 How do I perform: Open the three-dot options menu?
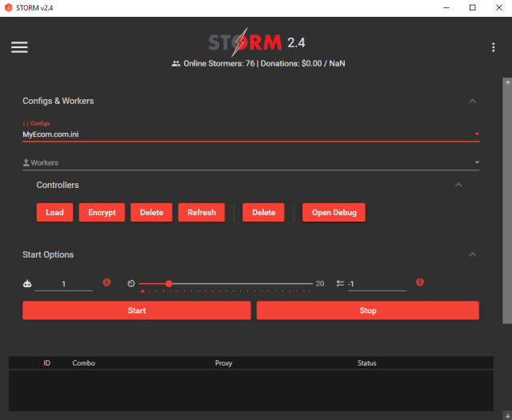point(493,47)
